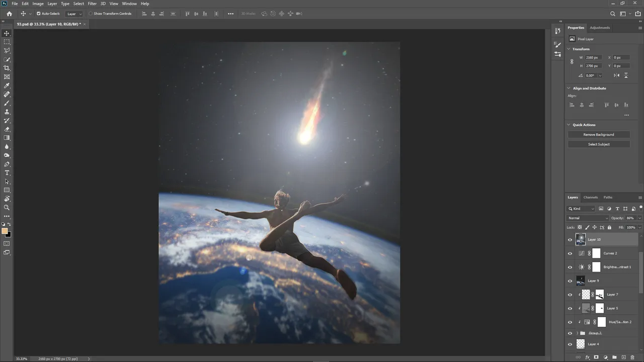Viewport: 644px width, 362px height.
Task: Select the History Brush tool
Action: [x=7, y=121]
